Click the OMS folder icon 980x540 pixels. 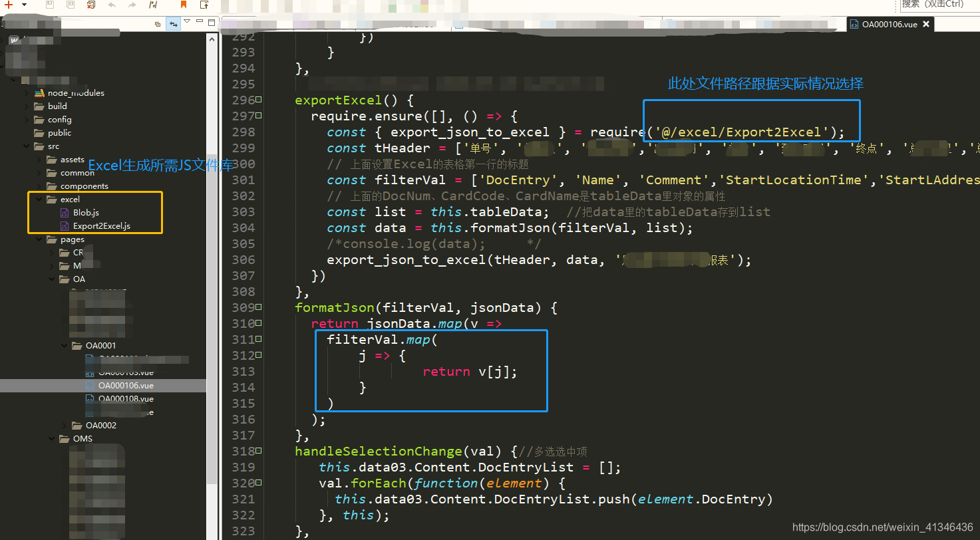click(x=65, y=439)
